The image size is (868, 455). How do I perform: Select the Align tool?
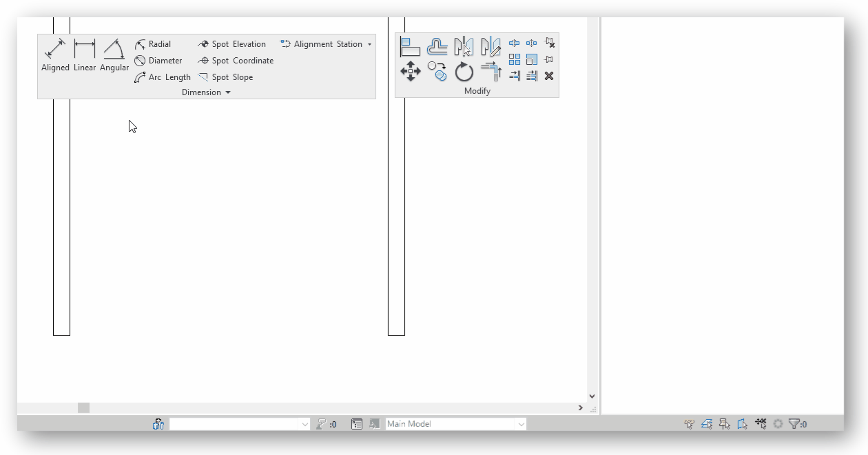pyautogui.click(x=411, y=46)
